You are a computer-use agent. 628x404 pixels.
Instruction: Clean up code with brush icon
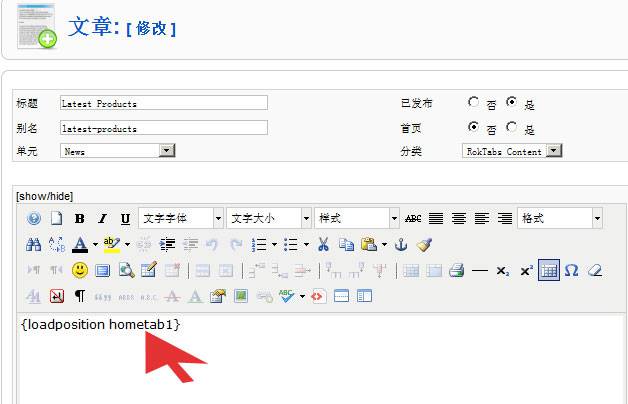click(424, 244)
